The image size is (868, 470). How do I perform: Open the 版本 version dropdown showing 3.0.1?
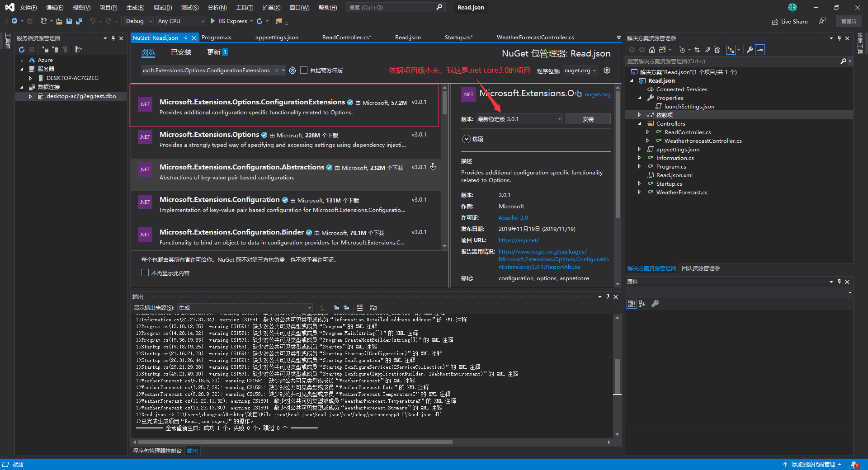click(519, 119)
